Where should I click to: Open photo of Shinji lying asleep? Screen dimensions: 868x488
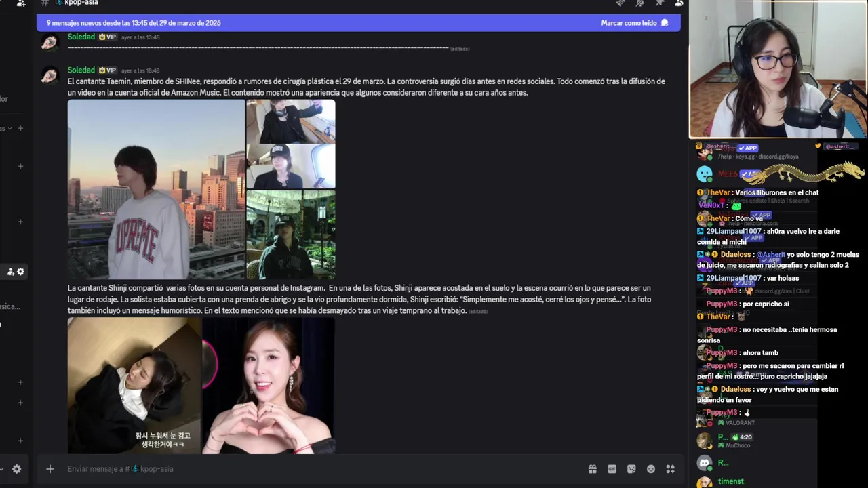pyautogui.click(x=134, y=386)
